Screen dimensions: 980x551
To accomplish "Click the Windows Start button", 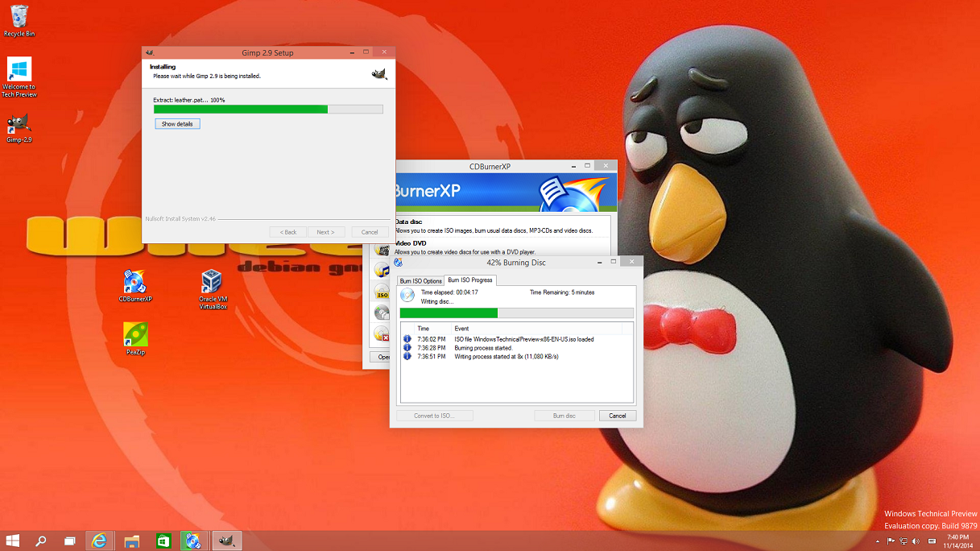I will [13, 541].
